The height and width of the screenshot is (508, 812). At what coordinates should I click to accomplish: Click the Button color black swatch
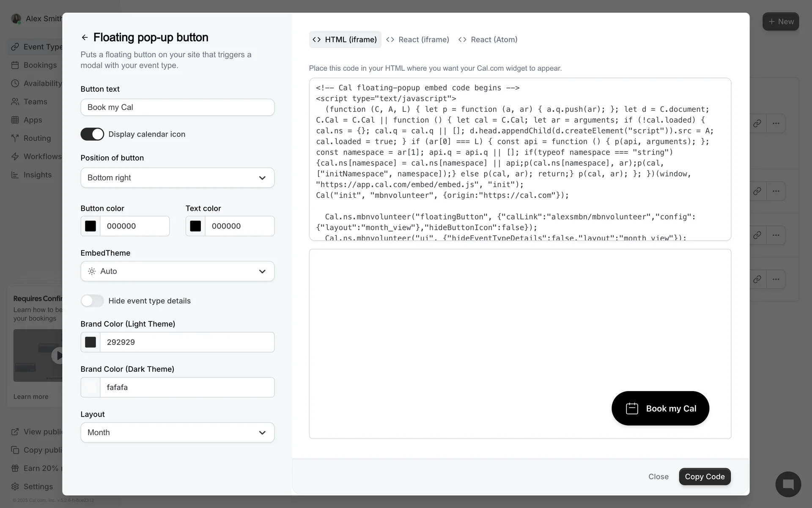(x=91, y=226)
